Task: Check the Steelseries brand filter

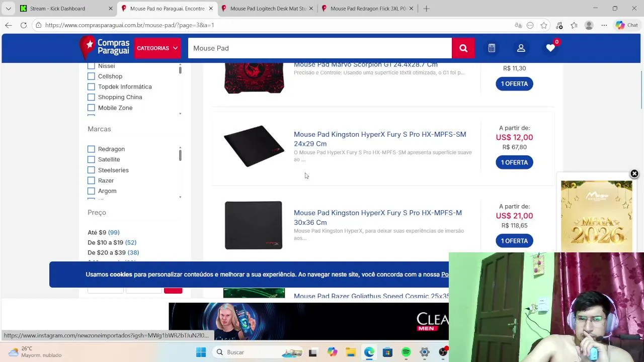Action: click(x=91, y=170)
